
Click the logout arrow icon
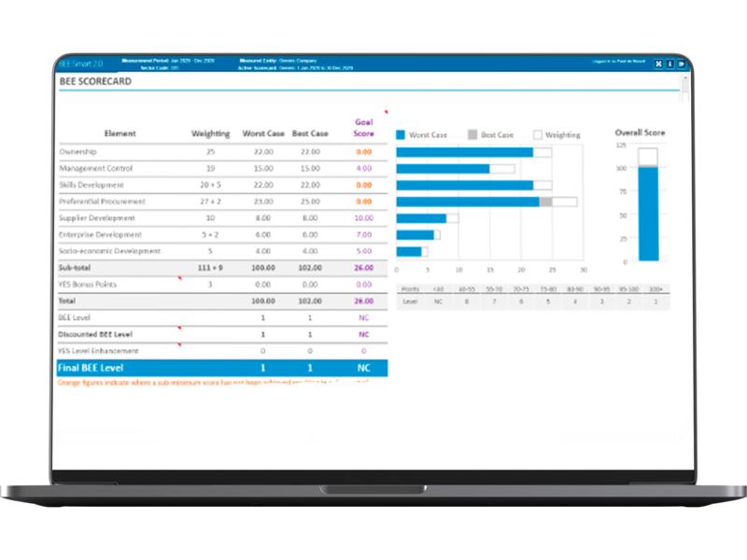[682, 63]
